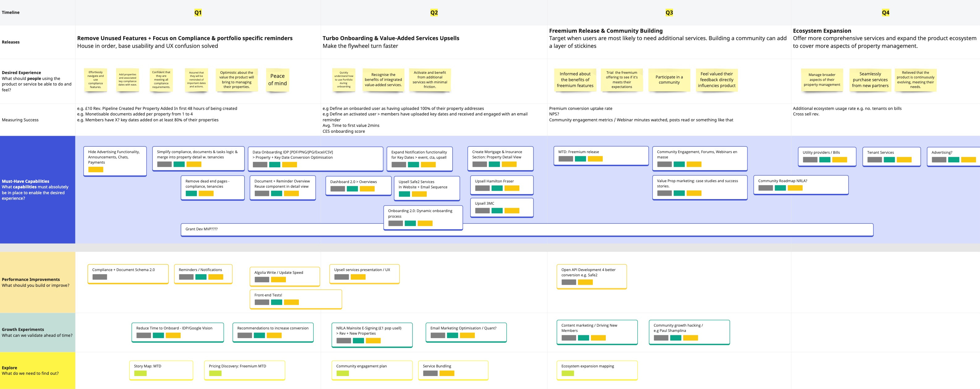This screenshot has width=980, height=389.
Task: Open the 'Value Prop marketing' card
Action: [x=700, y=187]
